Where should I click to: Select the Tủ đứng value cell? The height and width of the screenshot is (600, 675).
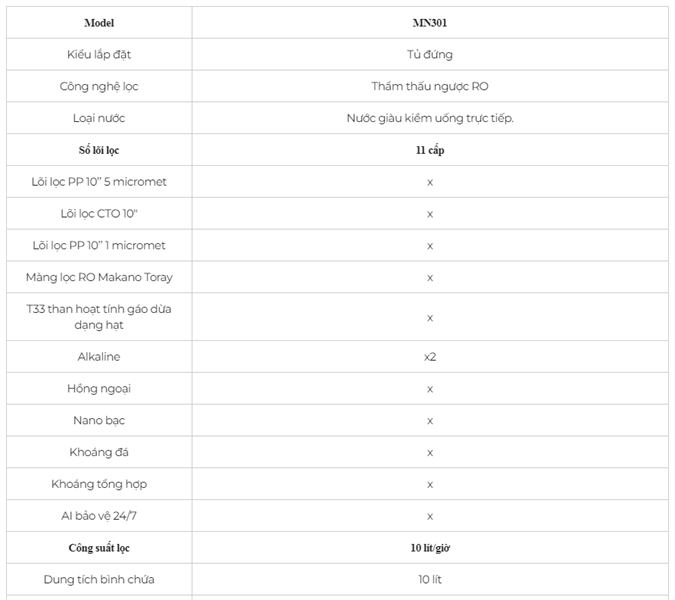[x=430, y=55]
